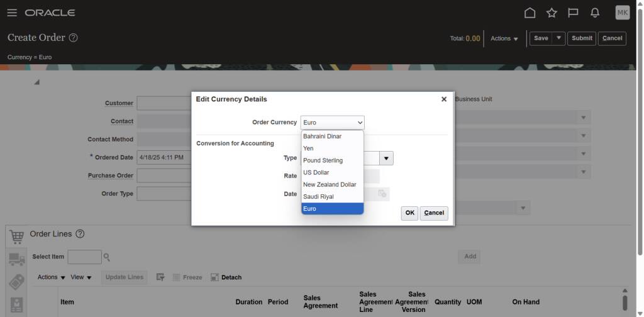Open Watchlist flag icon
Screen dimensions: 644x317
[x=573, y=13]
